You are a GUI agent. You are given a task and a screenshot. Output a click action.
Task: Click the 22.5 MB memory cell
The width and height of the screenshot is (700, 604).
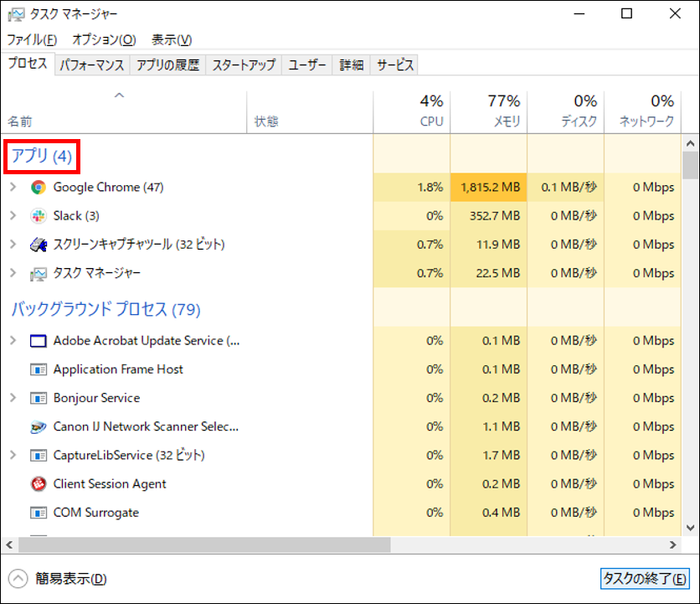coord(488,273)
